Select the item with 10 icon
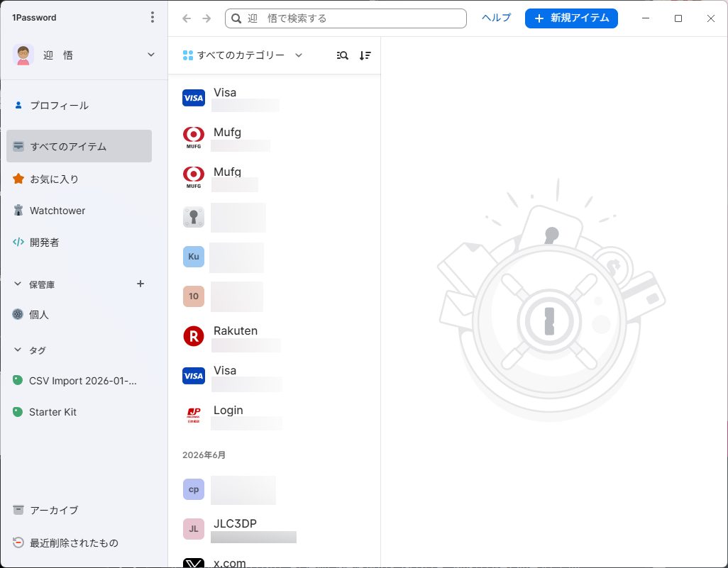 coord(274,296)
